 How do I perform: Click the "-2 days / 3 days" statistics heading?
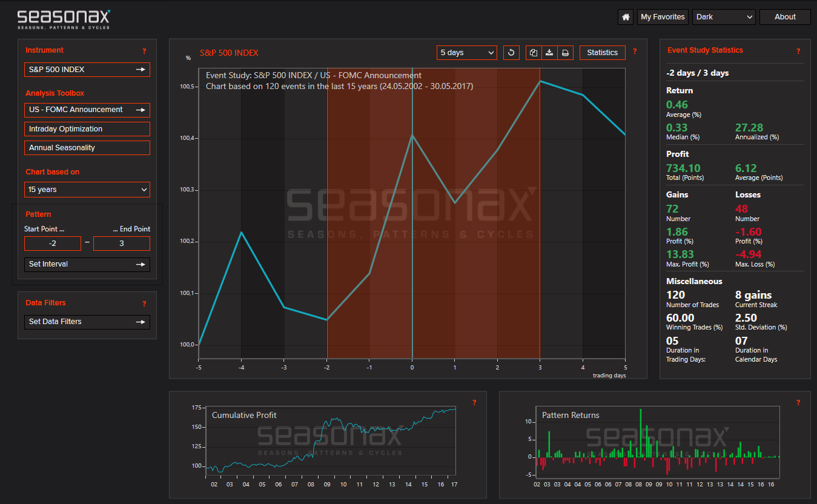(x=698, y=73)
